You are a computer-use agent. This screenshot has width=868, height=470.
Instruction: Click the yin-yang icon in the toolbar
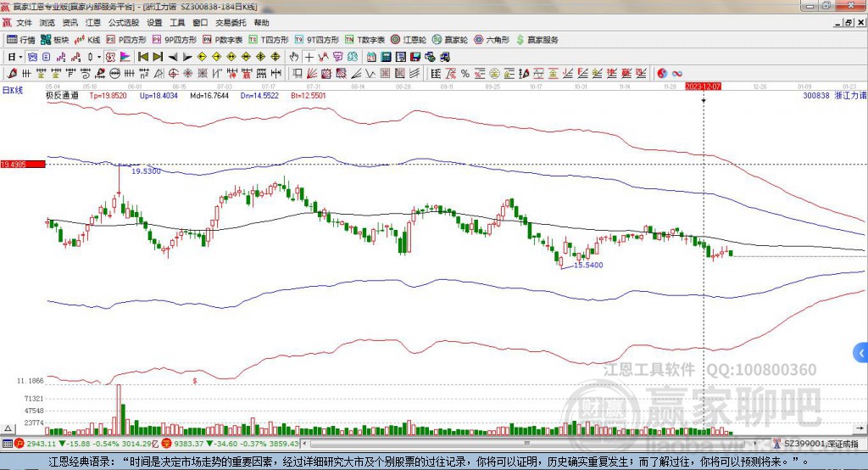pos(662,74)
